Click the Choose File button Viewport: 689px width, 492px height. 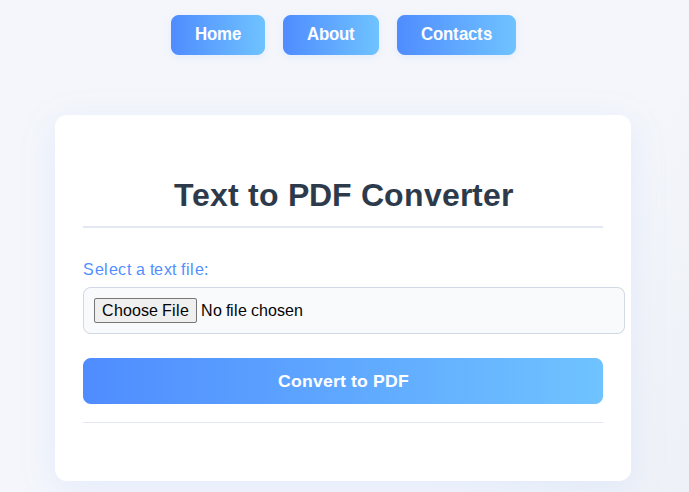click(x=145, y=311)
